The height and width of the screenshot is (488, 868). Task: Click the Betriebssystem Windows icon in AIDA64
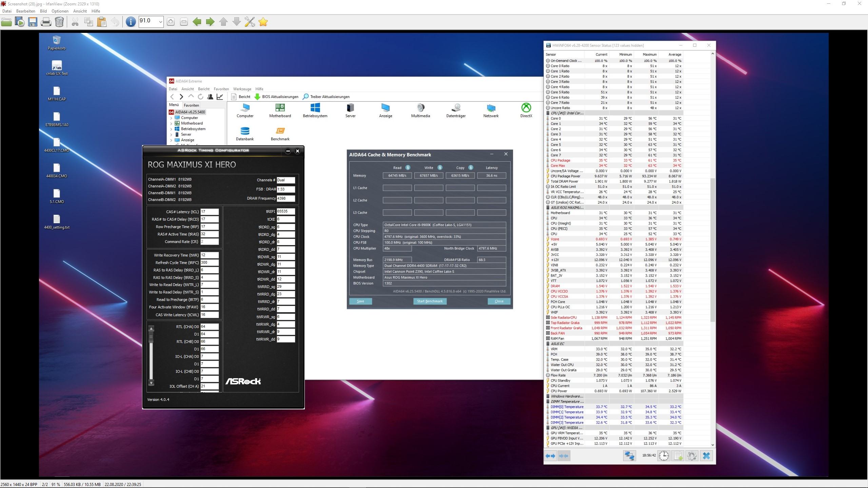[315, 110]
